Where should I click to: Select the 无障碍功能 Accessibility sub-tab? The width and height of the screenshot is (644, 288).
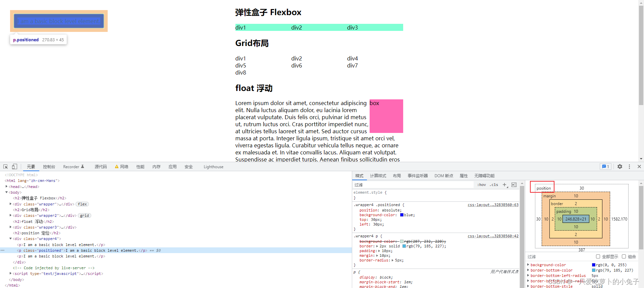(x=484, y=176)
